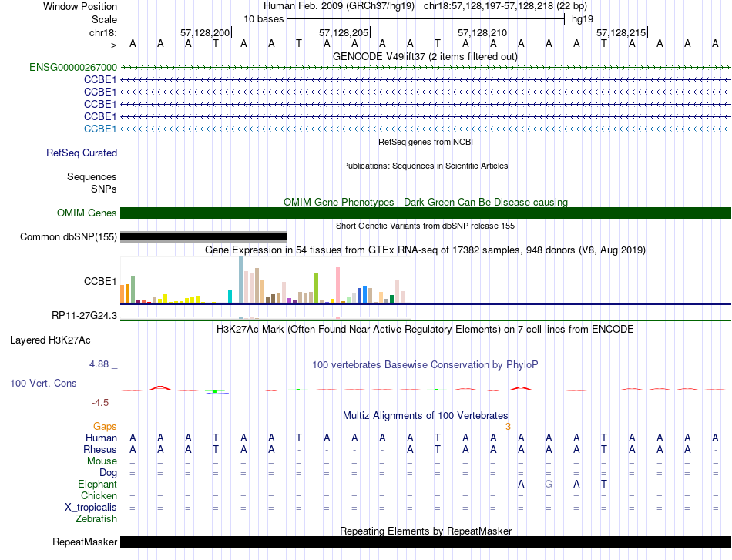The image size is (732, 560).
Task: Select the Dog species row label
Action: (x=108, y=473)
